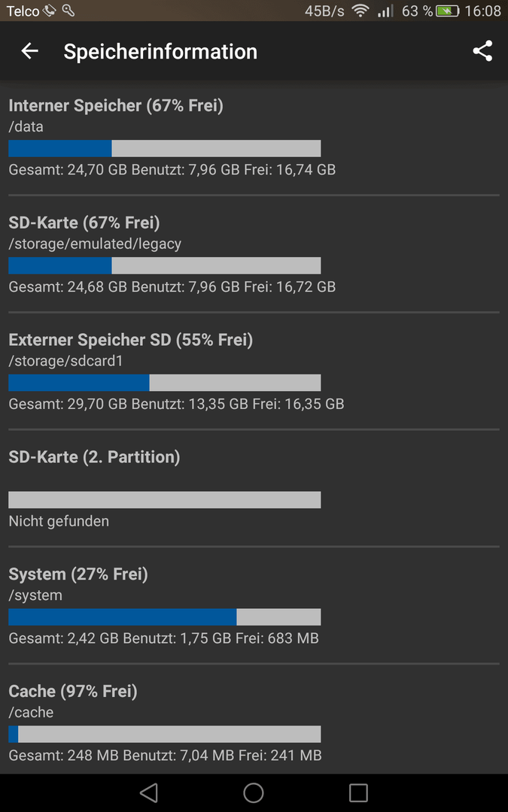Tap the signal strength bars icon
The width and height of the screenshot is (508, 812).
(x=385, y=11)
